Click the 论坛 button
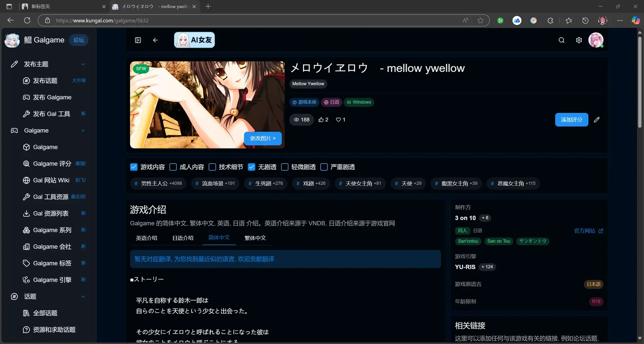 click(x=79, y=40)
